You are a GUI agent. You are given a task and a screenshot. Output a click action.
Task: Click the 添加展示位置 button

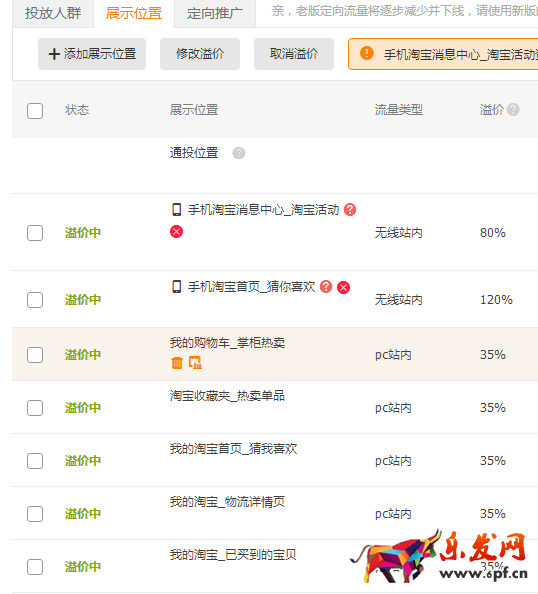(x=92, y=54)
